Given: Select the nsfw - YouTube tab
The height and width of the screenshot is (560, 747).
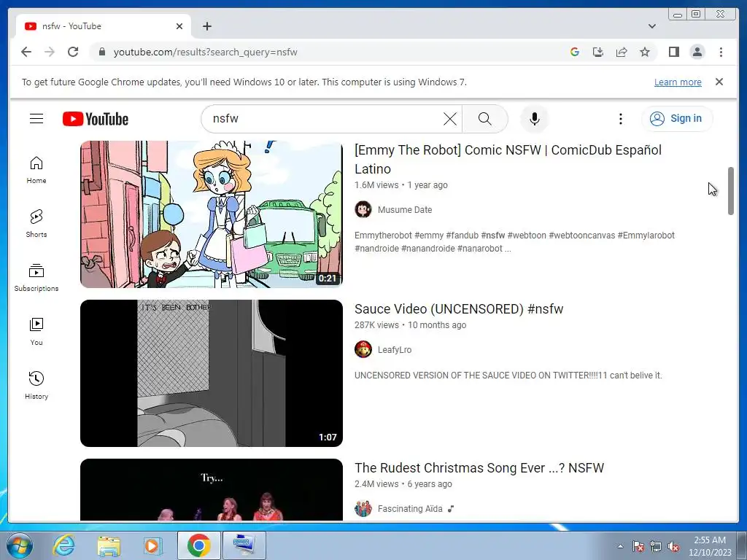Looking at the screenshot, I should [103, 26].
